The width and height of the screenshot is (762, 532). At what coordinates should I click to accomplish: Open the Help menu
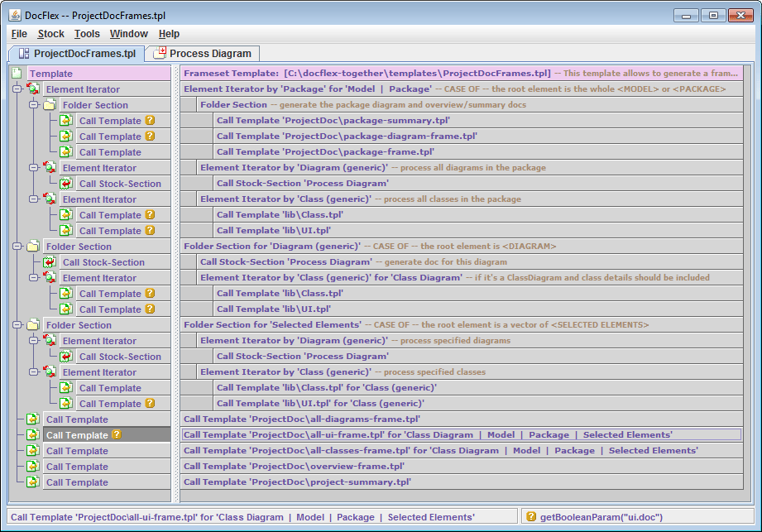(x=169, y=34)
